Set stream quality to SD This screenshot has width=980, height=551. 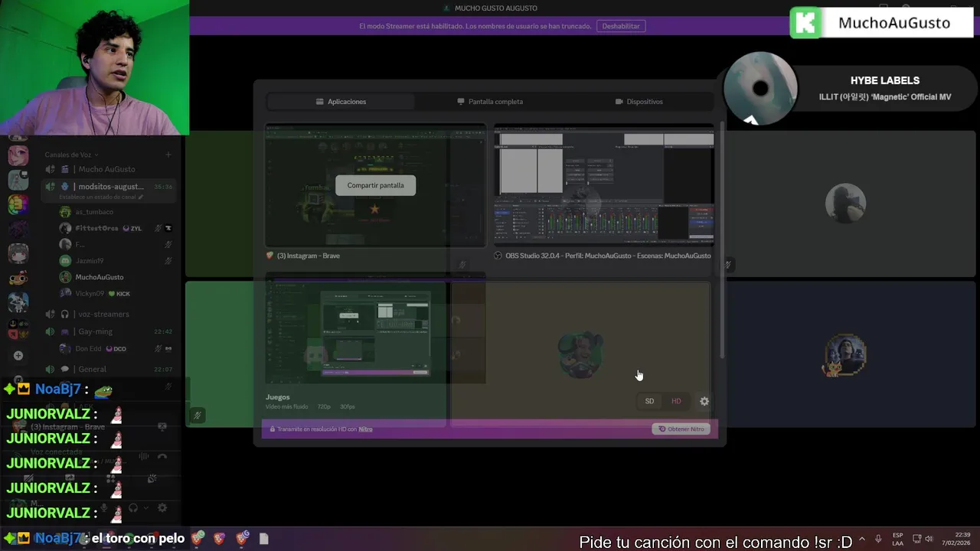pyautogui.click(x=649, y=401)
